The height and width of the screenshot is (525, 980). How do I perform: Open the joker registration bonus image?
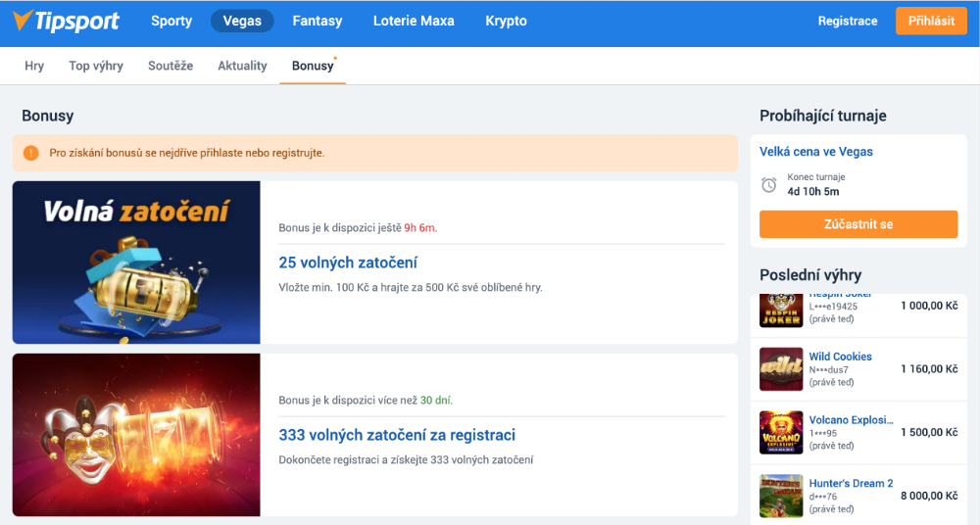point(136,435)
